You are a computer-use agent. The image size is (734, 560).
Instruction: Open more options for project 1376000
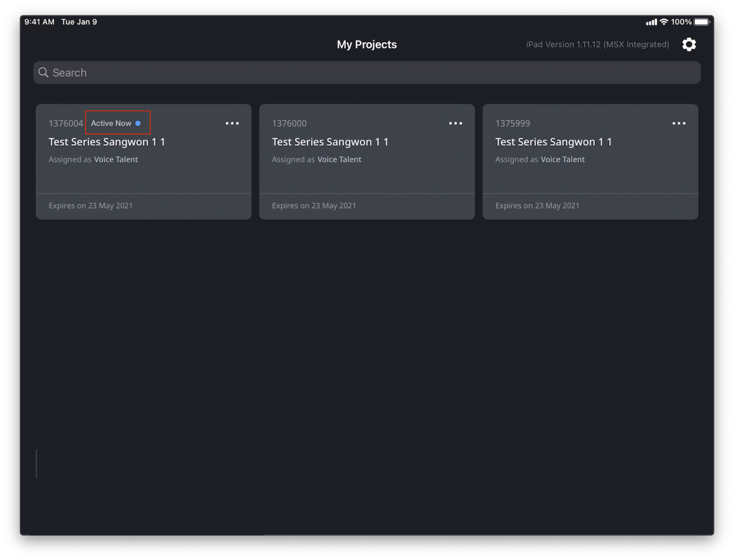pyautogui.click(x=456, y=123)
